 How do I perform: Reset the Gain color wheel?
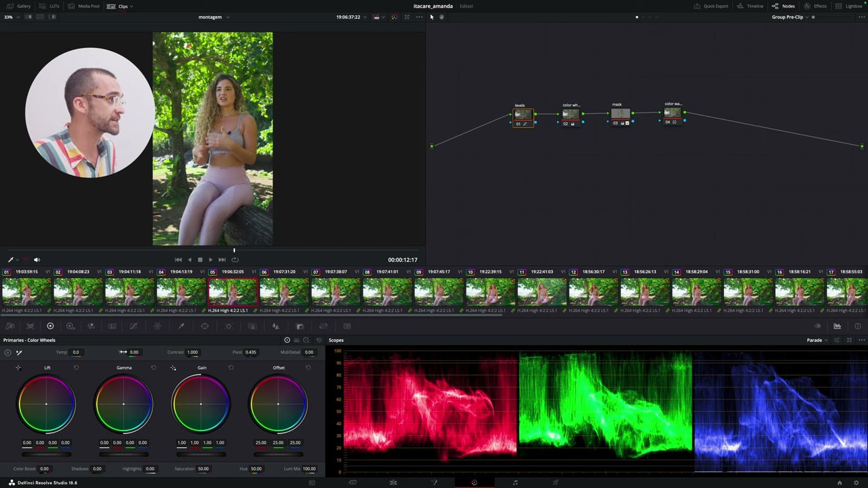231,368
